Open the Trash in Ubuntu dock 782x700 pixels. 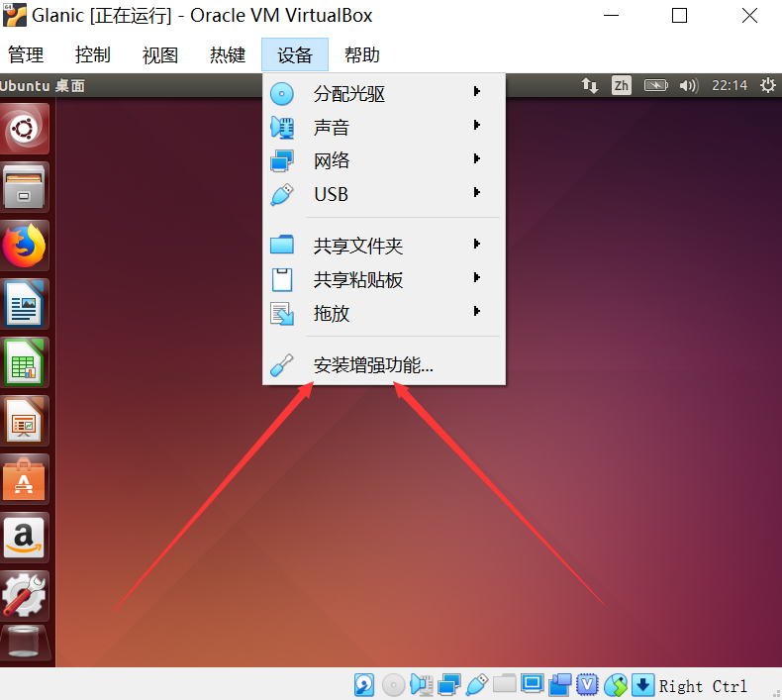pos(24,643)
